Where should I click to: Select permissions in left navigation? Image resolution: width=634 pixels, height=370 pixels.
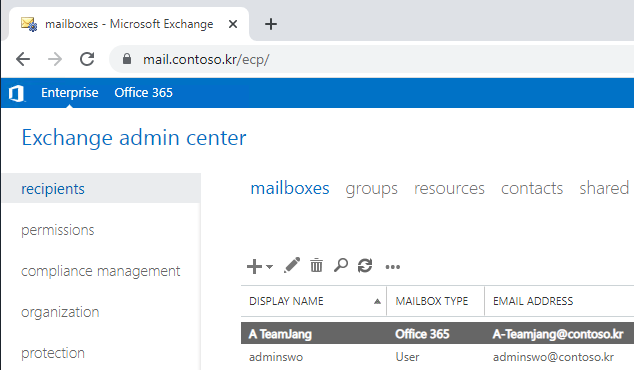pyautogui.click(x=57, y=230)
